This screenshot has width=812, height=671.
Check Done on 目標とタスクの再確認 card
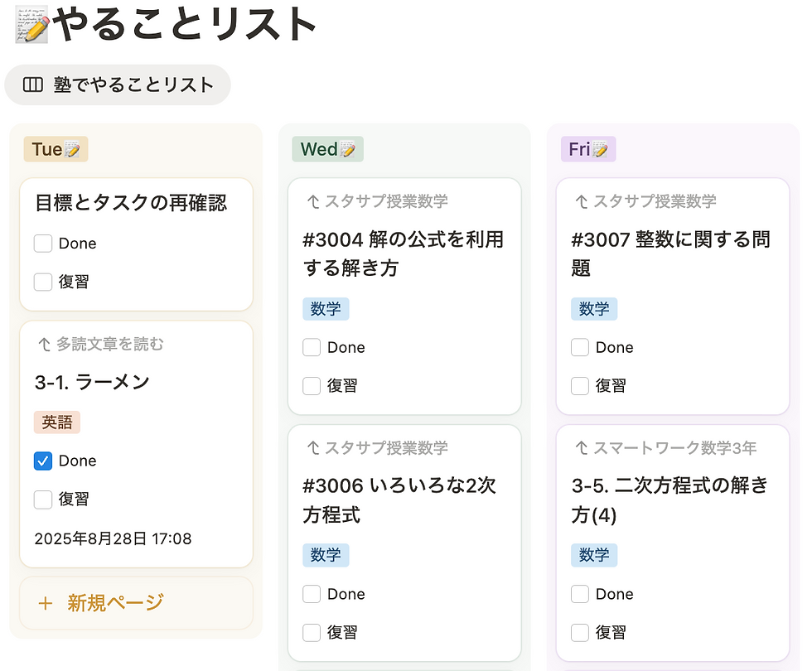click(43, 244)
